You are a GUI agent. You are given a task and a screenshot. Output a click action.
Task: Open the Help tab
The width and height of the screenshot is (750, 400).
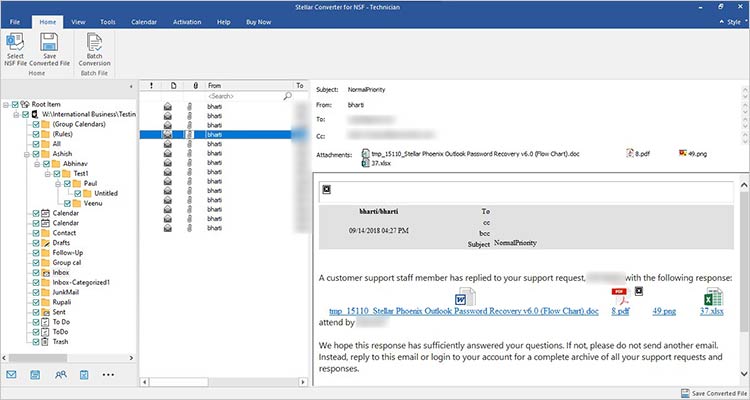pyautogui.click(x=223, y=22)
